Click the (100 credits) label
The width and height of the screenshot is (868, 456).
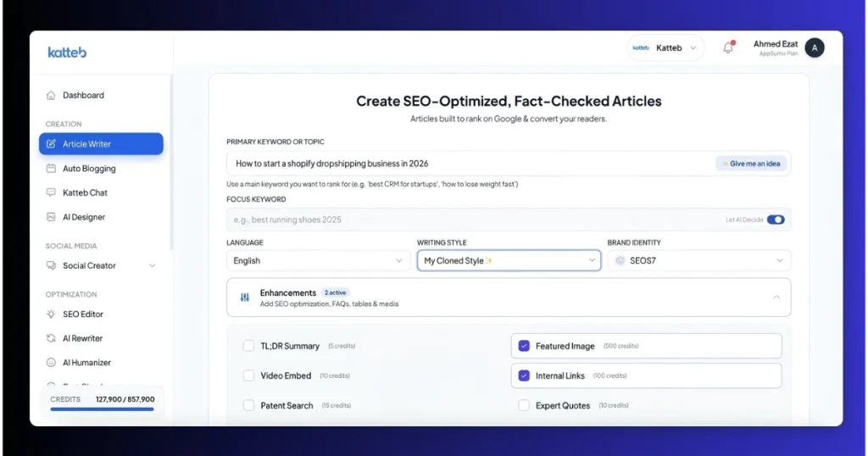[x=609, y=375]
